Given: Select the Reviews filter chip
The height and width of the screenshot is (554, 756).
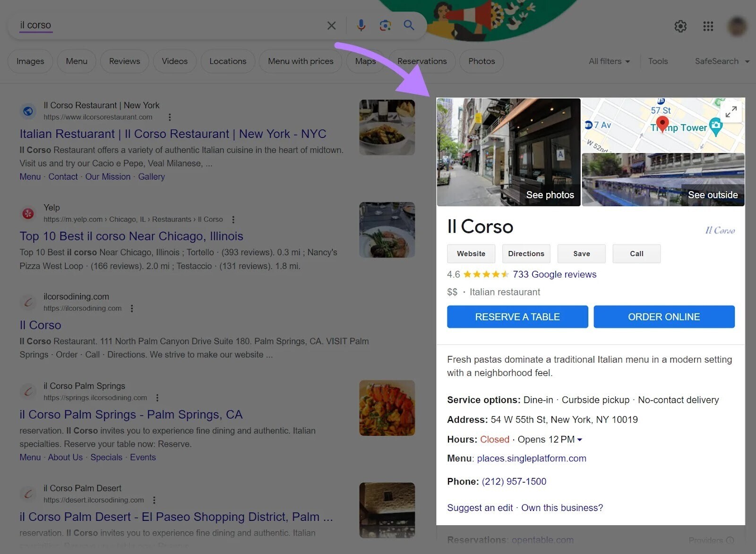Looking at the screenshot, I should click(125, 61).
